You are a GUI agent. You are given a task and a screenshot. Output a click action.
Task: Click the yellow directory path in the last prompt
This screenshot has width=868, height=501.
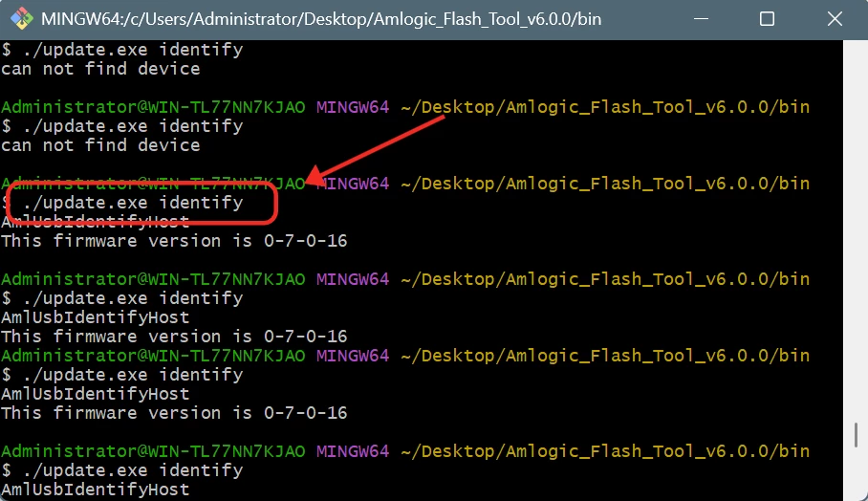click(x=604, y=451)
